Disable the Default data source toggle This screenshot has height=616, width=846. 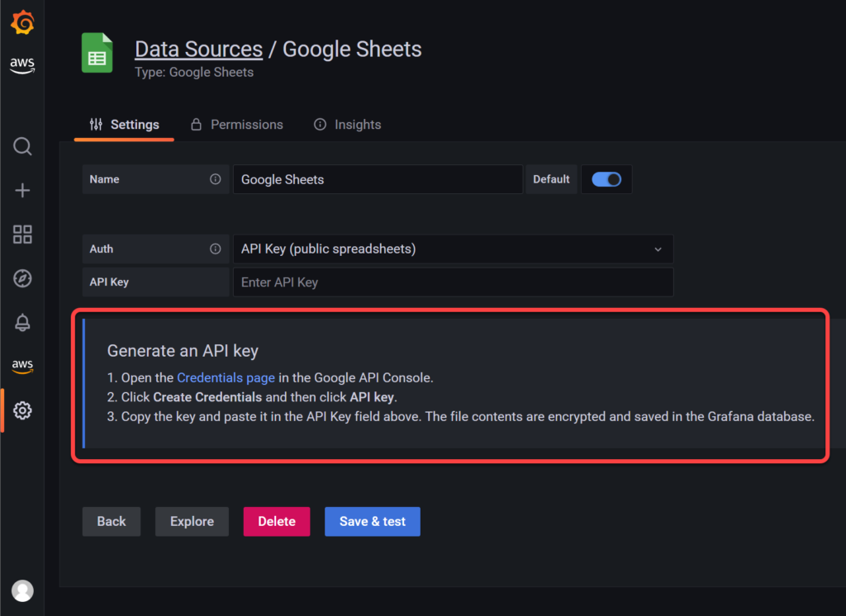pyautogui.click(x=606, y=179)
